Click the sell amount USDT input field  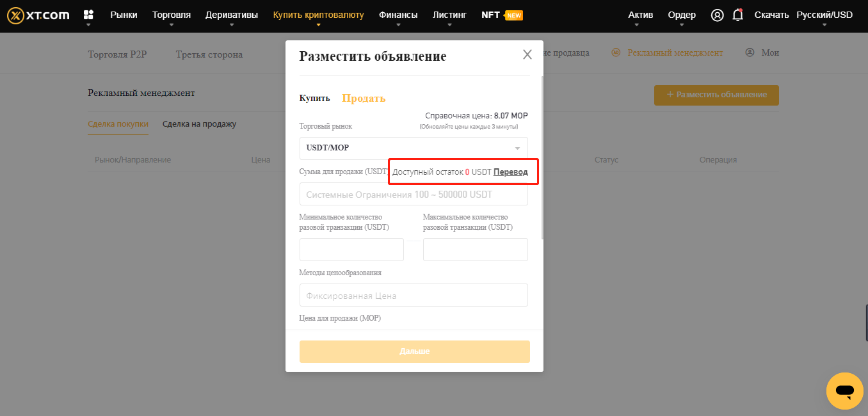coord(414,195)
